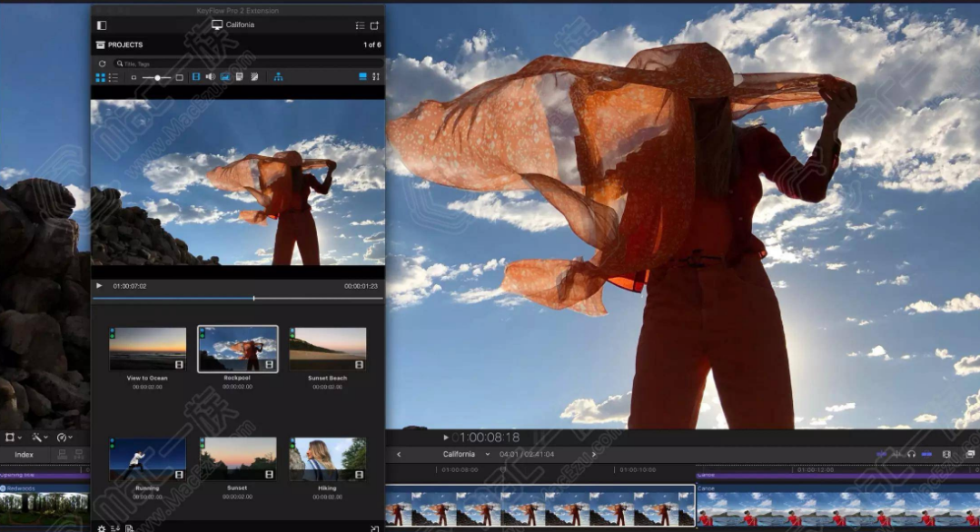Adjust the thumbnail size slider
The image size is (980, 532).
tap(156, 78)
